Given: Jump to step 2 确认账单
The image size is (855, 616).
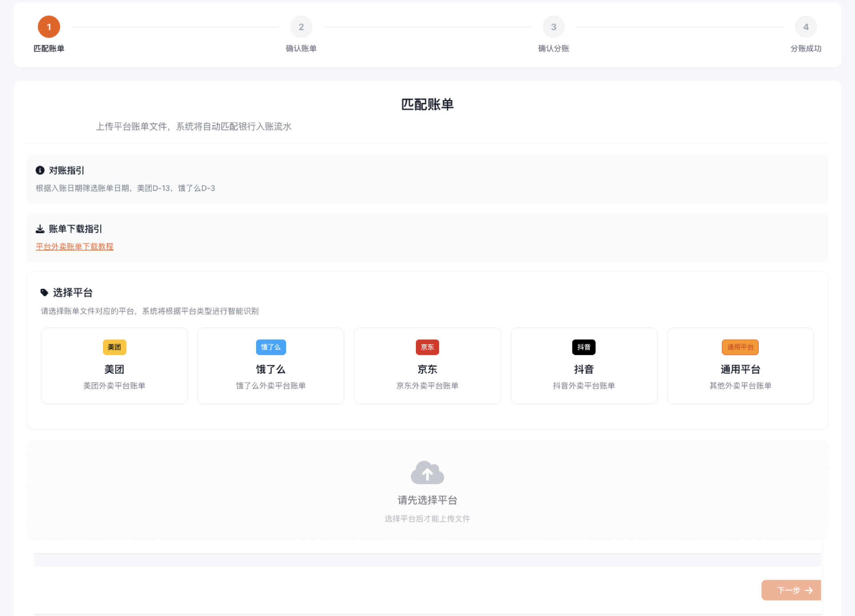Looking at the screenshot, I should pyautogui.click(x=301, y=27).
